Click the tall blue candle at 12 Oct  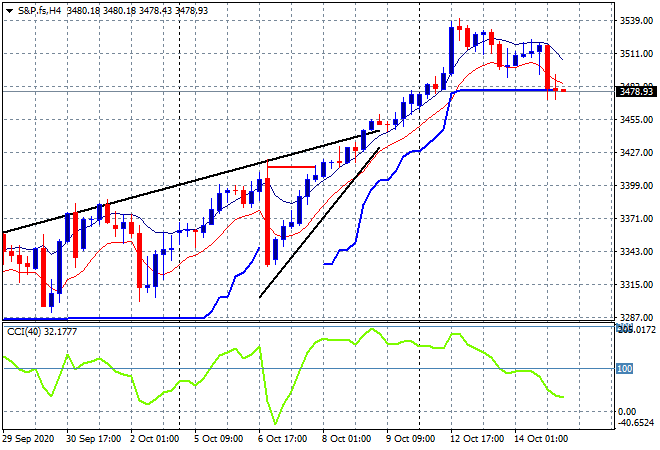(x=452, y=51)
